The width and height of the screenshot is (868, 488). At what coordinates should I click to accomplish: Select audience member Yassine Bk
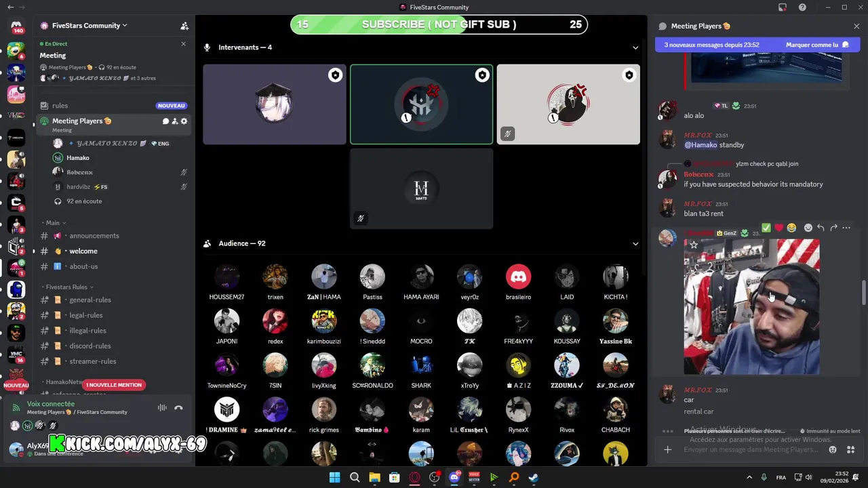[x=616, y=327]
